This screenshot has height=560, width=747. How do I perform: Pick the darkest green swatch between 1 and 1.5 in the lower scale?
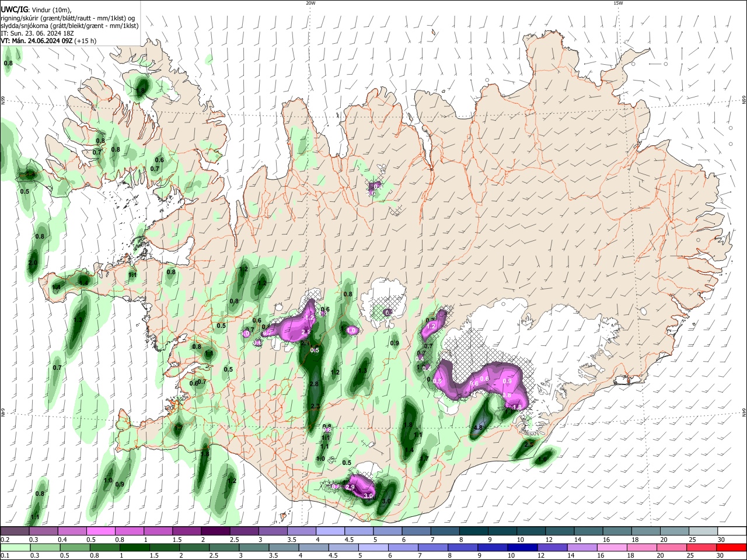pos(134,547)
